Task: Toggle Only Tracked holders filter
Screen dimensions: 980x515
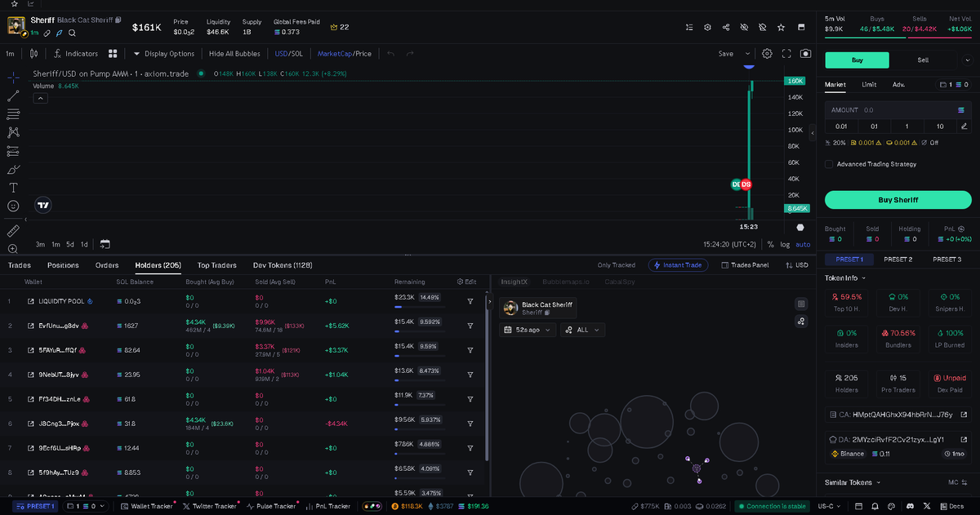Action: 617,265
